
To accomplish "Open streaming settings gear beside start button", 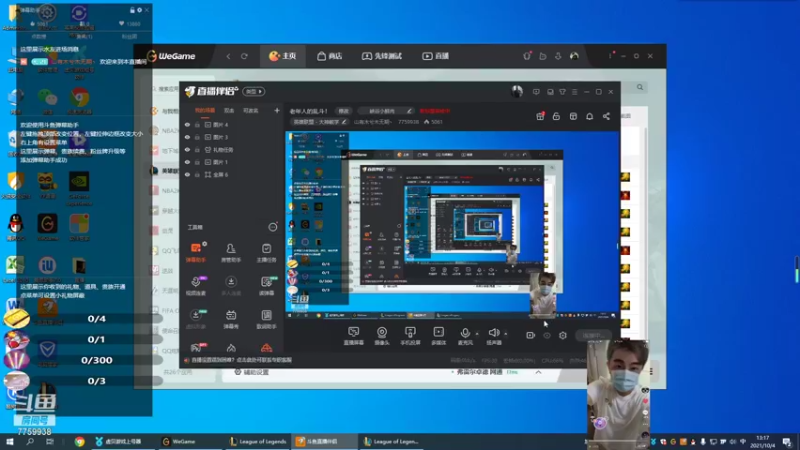I will point(563,335).
